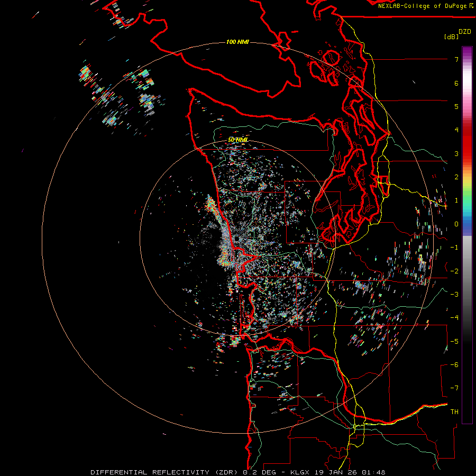Screen dimensions: 476x476
Task: Click the [dB] unit label
Action: (x=452, y=36)
